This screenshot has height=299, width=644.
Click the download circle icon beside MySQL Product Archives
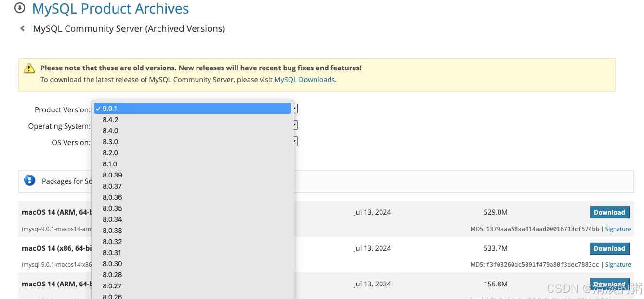20,8
